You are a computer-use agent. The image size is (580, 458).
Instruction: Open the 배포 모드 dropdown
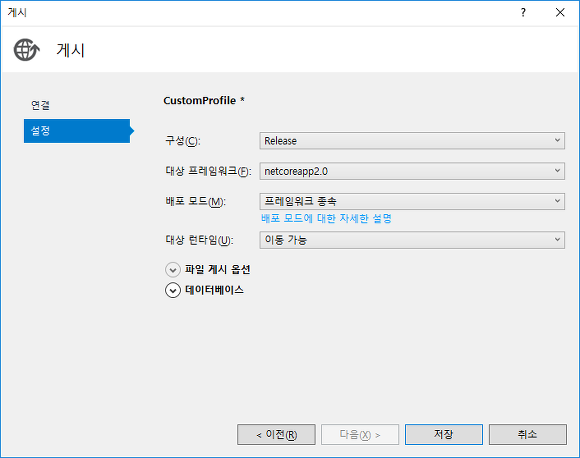(412, 201)
